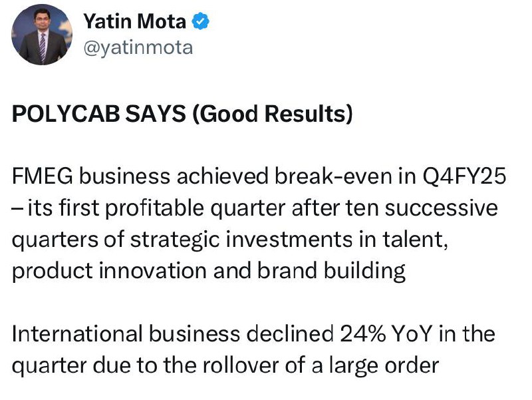Click the word 'International' in tweet
Image resolution: width=532 pixels, height=400 pixels.
[77, 334]
